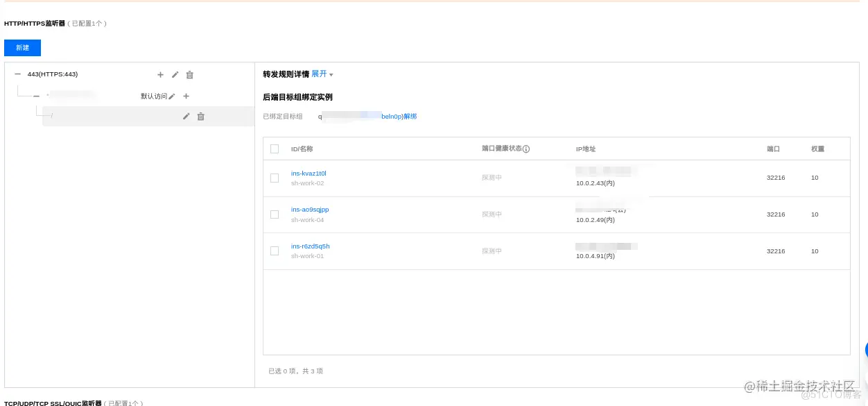
Task: Collapse the domain node under the listener
Action: pos(37,96)
